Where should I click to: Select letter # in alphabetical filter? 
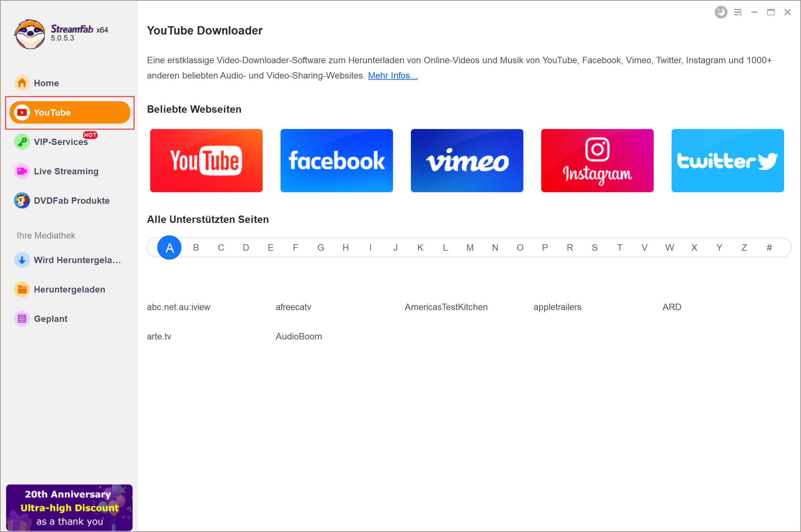[x=769, y=247]
